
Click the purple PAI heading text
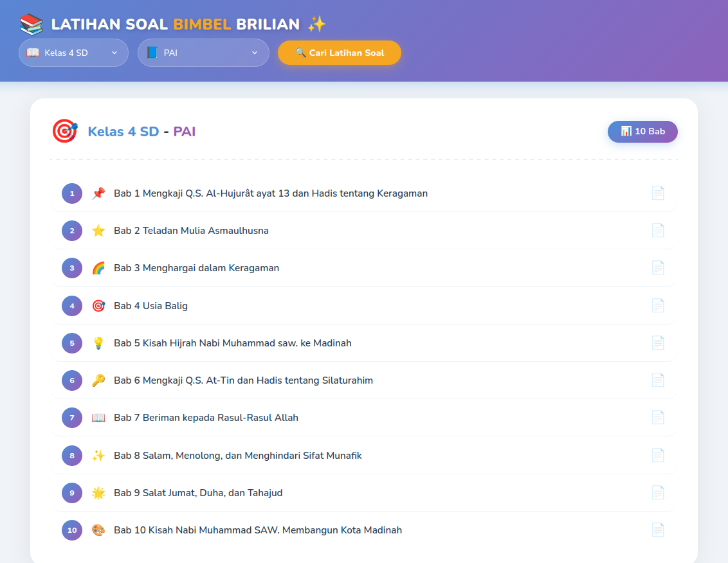tap(185, 131)
